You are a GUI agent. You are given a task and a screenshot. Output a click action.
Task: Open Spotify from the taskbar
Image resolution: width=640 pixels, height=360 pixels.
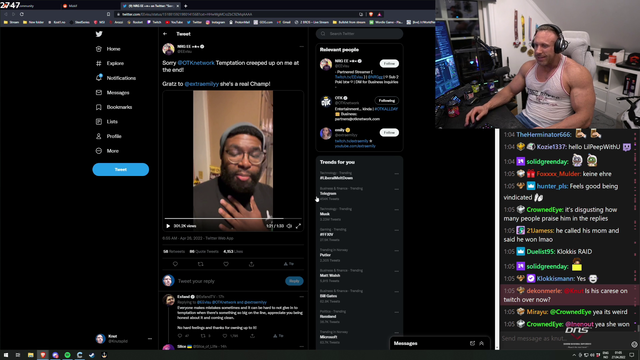pos(67,355)
